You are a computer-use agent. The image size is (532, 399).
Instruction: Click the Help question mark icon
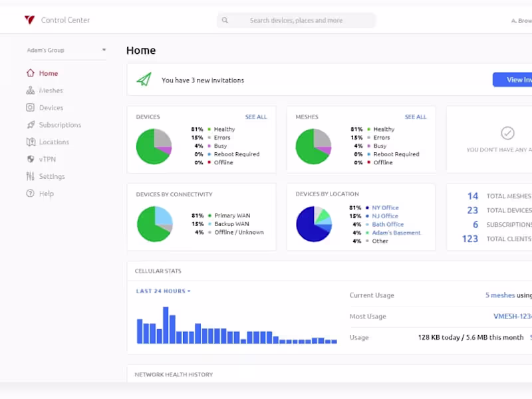coord(30,194)
